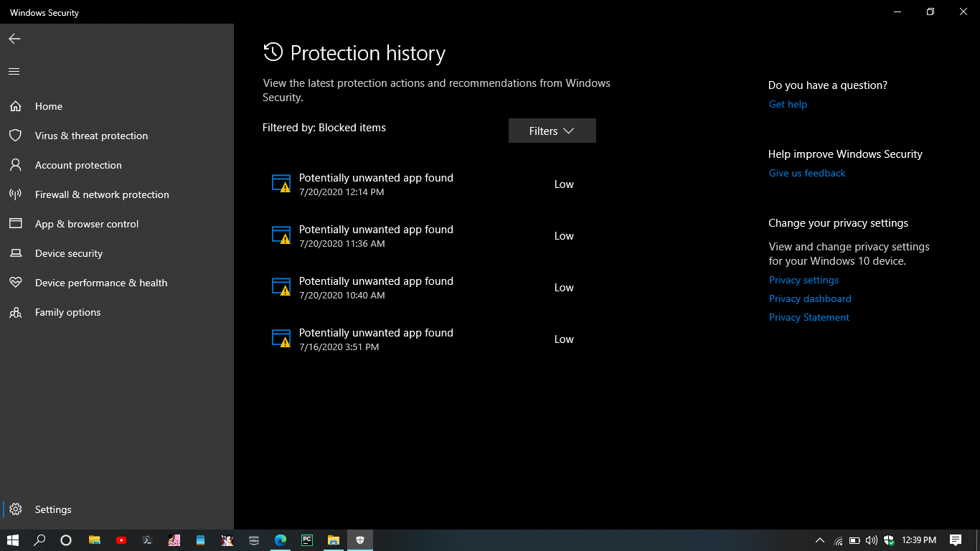The height and width of the screenshot is (551, 980).
Task: Open taskbar Search
Action: tap(39, 540)
